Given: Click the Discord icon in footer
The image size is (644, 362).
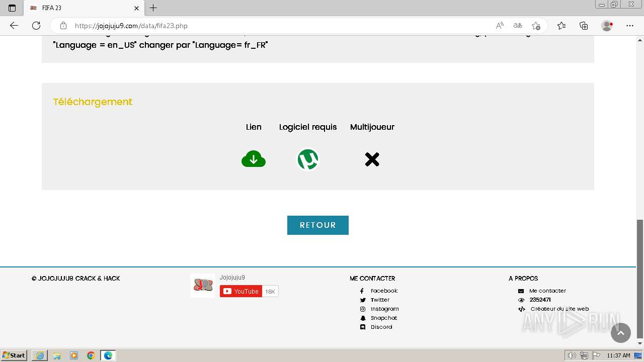Looking at the screenshot, I should (362, 327).
